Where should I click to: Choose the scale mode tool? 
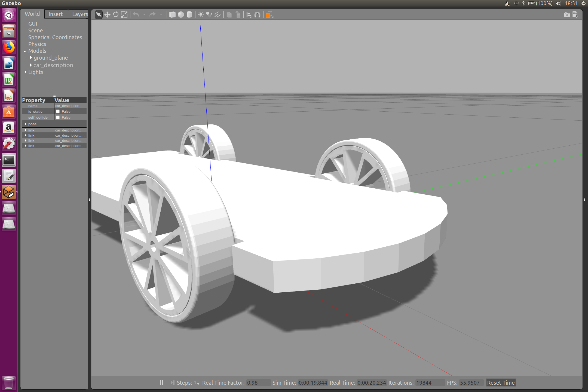(x=124, y=15)
